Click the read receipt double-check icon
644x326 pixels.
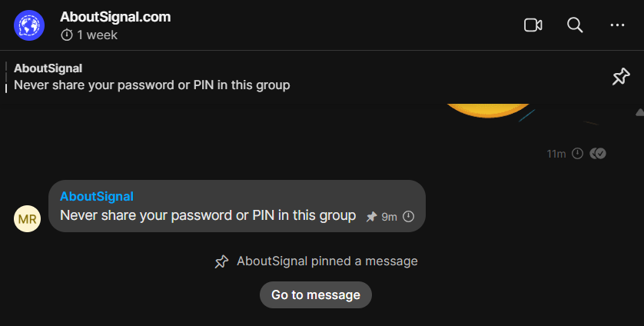coord(598,154)
